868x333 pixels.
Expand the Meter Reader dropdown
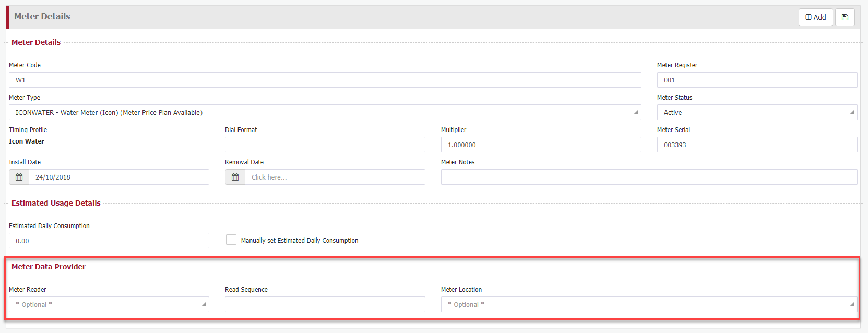[109, 304]
